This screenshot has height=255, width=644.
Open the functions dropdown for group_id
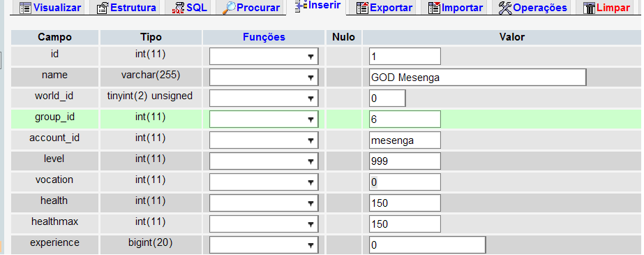tap(264, 119)
